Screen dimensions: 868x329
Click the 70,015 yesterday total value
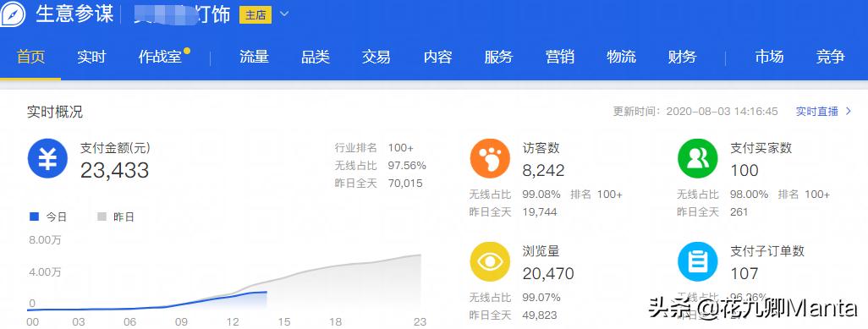tap(404, 183)
